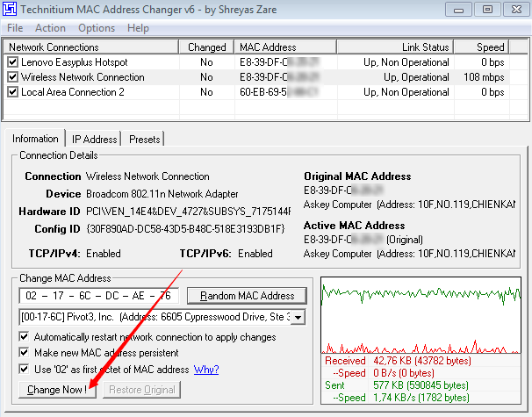
Task: Open the Action menu
Action: [x=50, y=28]
